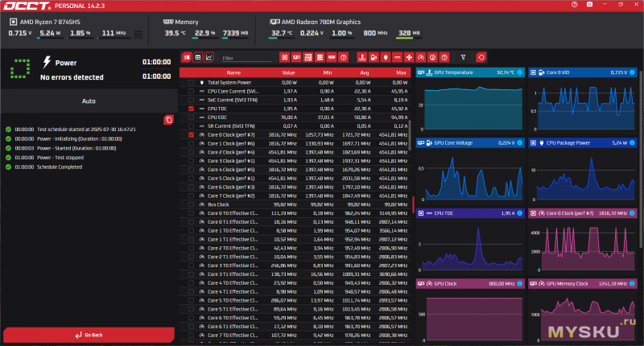Filter by current dash icon
The height and width of the screenshot is (346, 644).
point(397,57)
